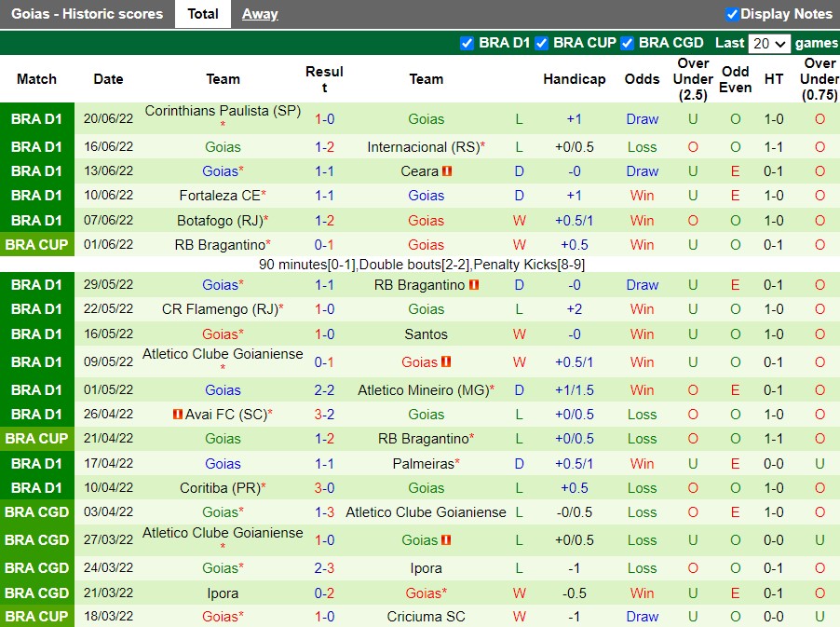The width and height of the screenshot is (840, 627).
Task: Click the Result column header
Action: pyautogui.click(x=325, y=79)
